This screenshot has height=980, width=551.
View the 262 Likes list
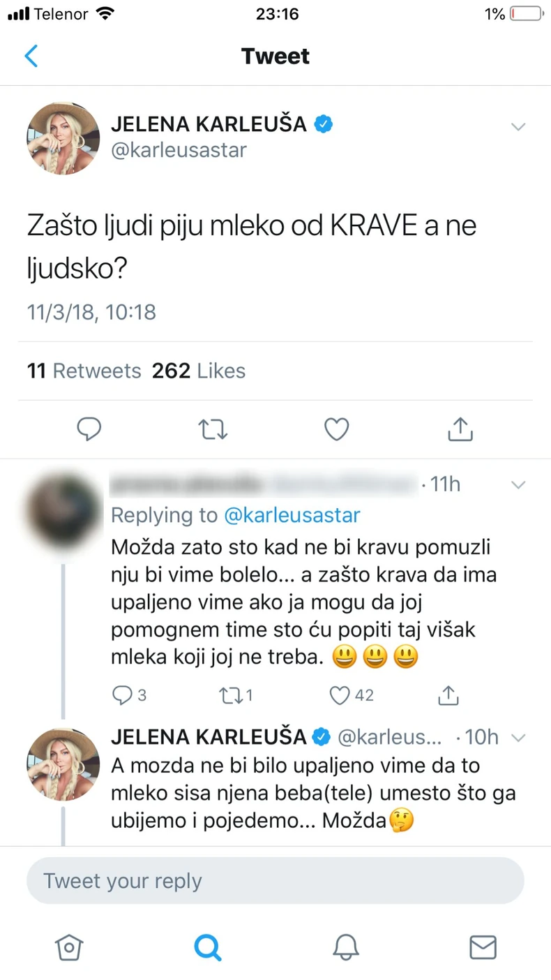(x=199, y=371)
